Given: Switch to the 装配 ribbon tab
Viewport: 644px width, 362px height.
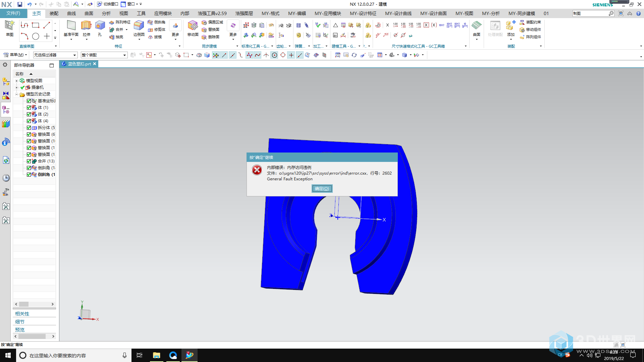Looking at the screenshot, I should (x=54, y=13).
